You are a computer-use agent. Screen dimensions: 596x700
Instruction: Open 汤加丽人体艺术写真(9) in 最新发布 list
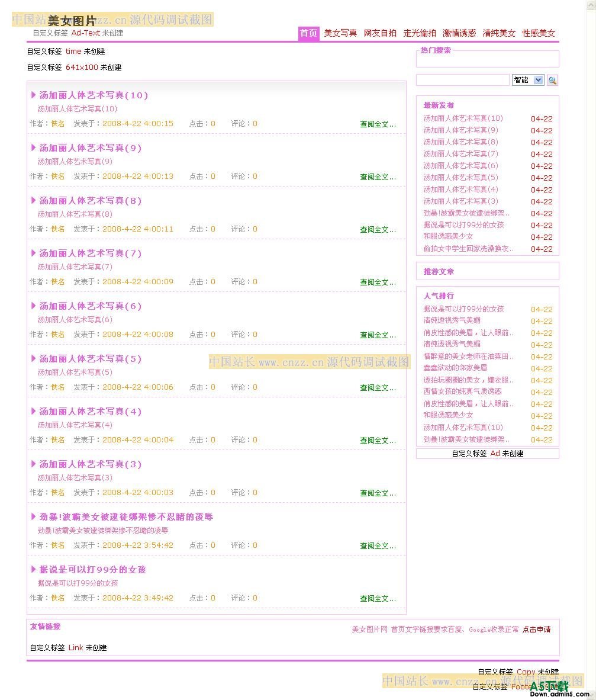pos(461,130)
